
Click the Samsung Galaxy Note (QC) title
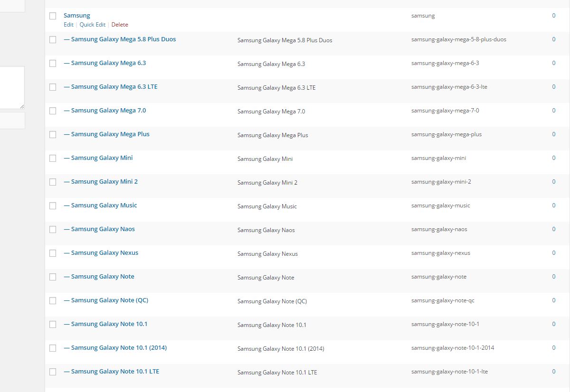[x=109, y=300]
